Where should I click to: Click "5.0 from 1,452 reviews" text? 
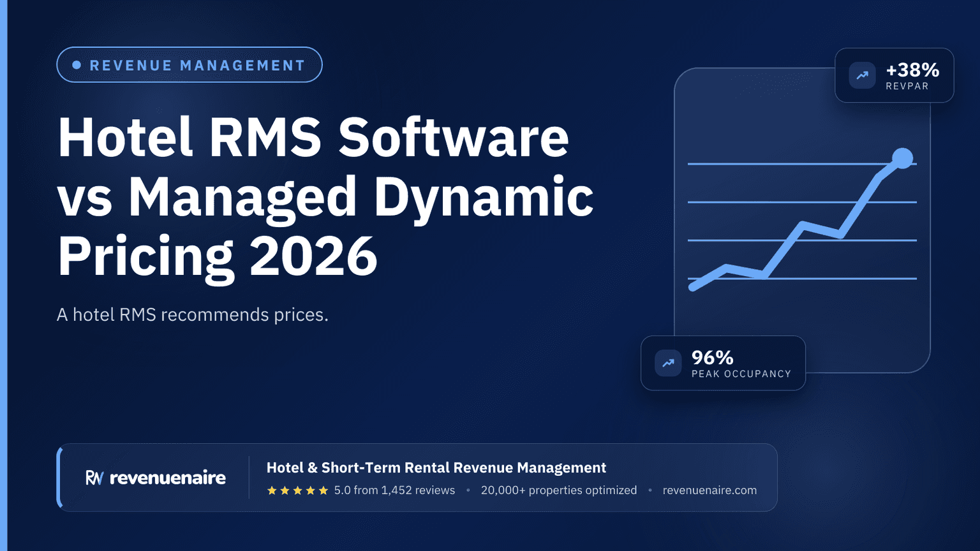(x=394, y=490)
